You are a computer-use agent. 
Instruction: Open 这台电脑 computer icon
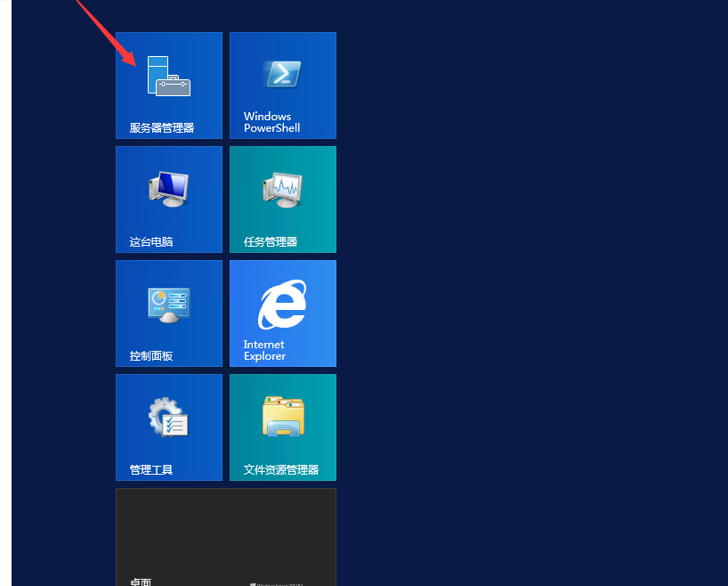168,189
